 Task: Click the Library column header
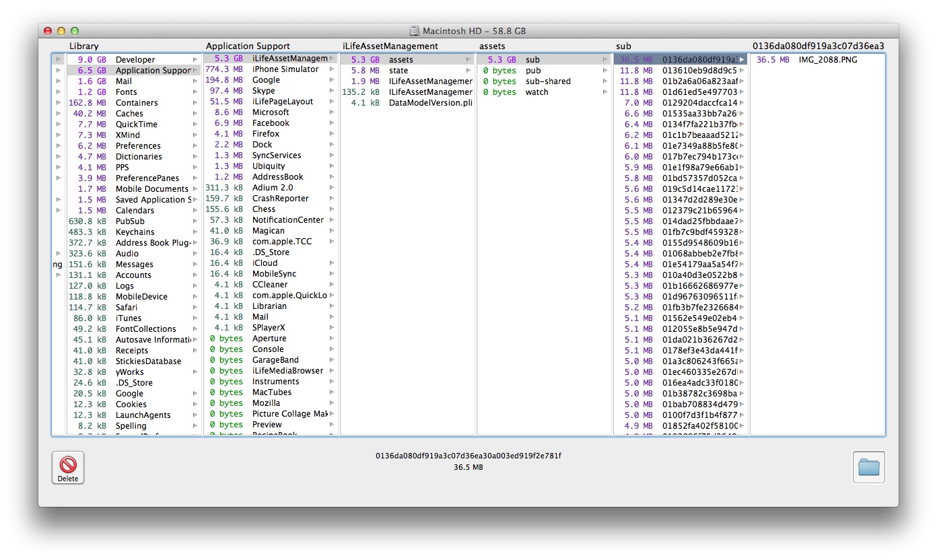(84, 46)
